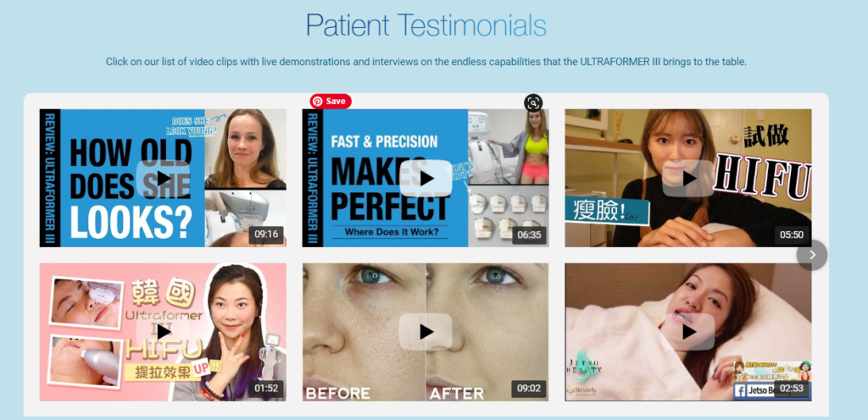Play the Before and After skin video
The height and width of the screenshot is (420, 868).
click(426, 332)
